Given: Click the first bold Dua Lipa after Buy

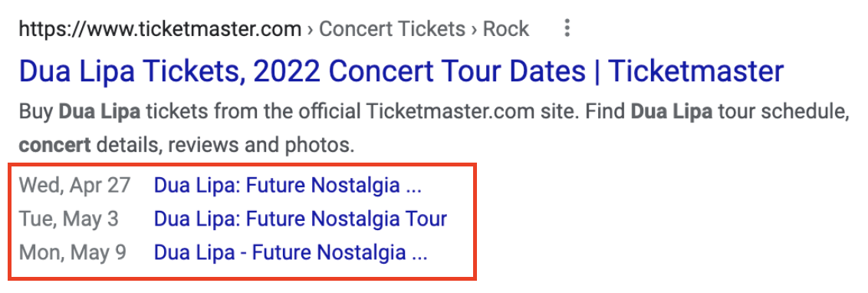Looking at the screenshot, I should [x=100, y=113].
